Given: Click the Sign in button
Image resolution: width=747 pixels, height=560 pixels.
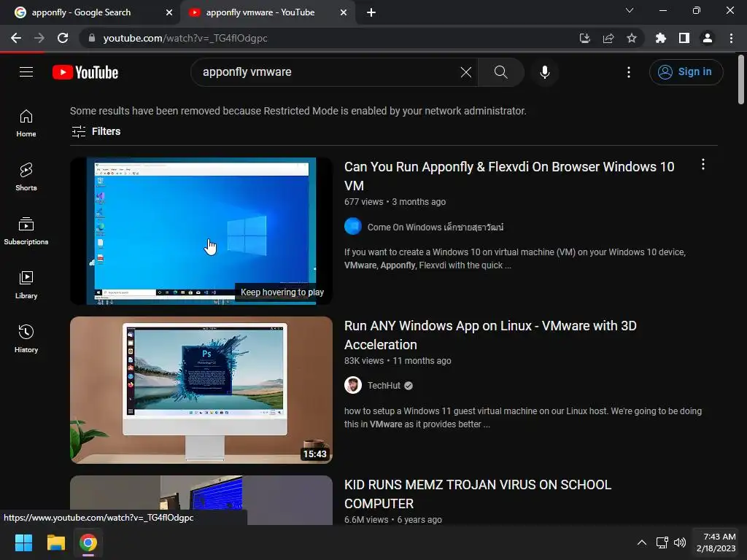Looking at the screenshot, I should coord(686,72).
